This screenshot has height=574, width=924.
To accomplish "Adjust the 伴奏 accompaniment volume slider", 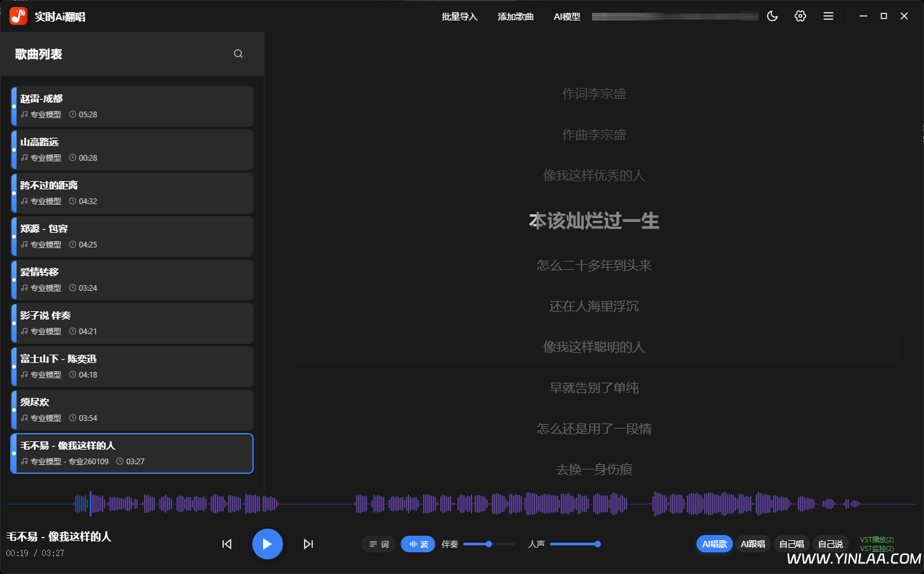I will [489, 544].
